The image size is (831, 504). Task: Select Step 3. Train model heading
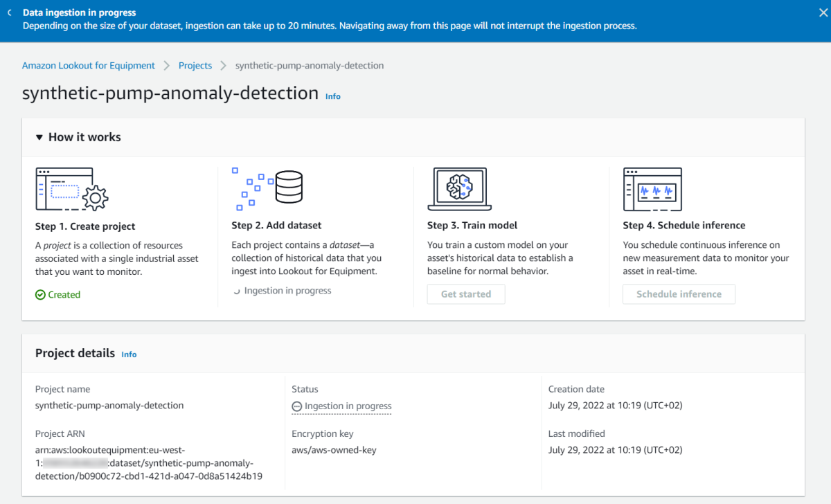[x=472, y=225]
